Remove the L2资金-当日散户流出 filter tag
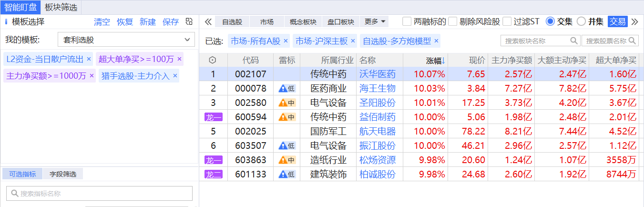Screen dimensions: 644x207 click(89, 59)
